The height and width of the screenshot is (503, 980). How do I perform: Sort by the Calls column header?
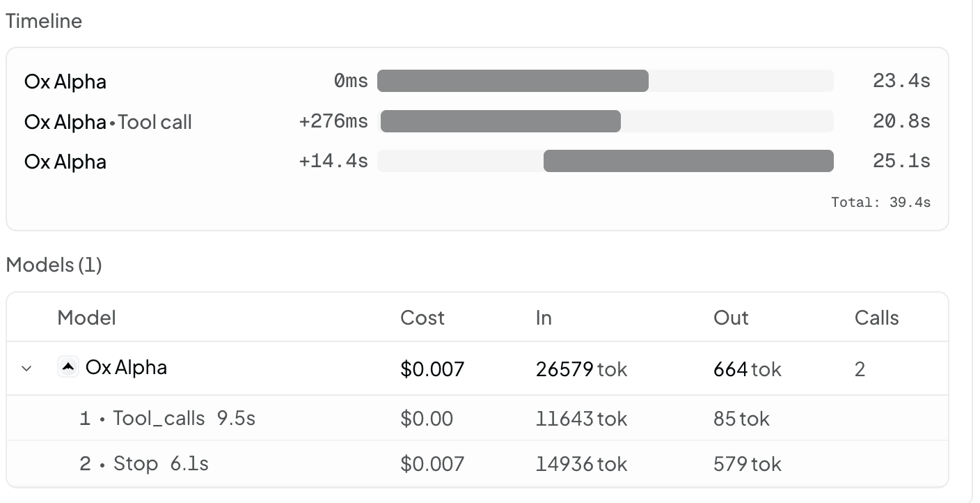[877, 318]
